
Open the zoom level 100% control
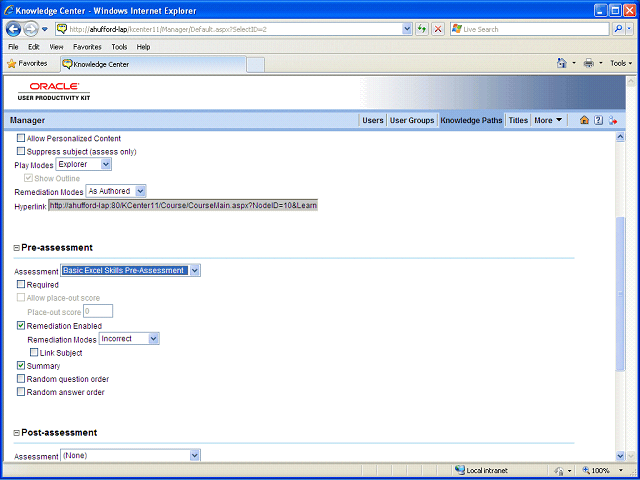coord(603,470)
